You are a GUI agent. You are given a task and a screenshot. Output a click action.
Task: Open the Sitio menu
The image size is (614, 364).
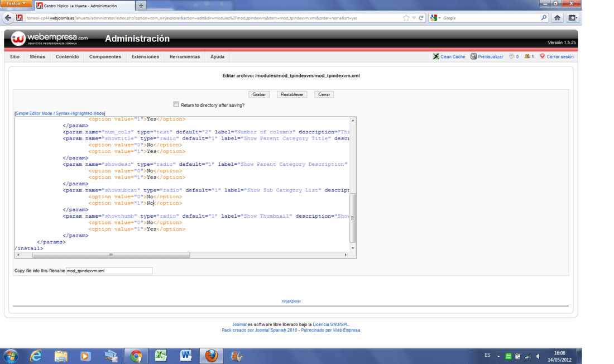coord(15,57)
